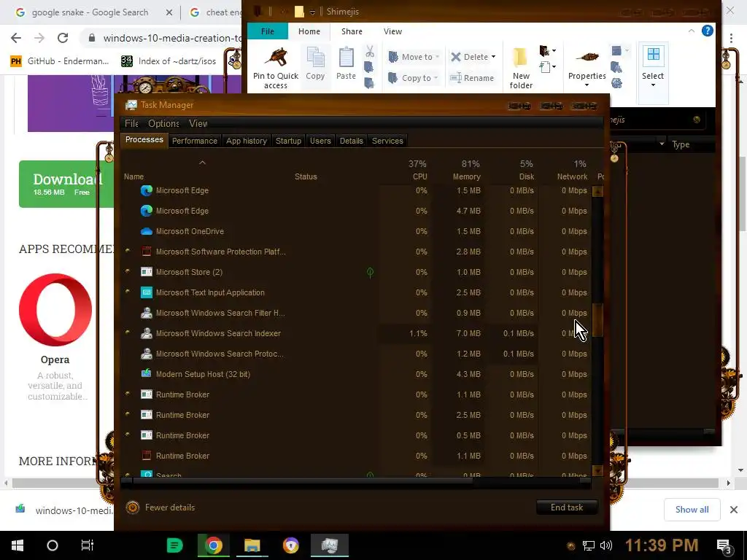Image resolution: width=747 pixels, height=560 pixels.
Task: Open the Properties dropdown in Explorer ribbon
Action: [587, 85]
